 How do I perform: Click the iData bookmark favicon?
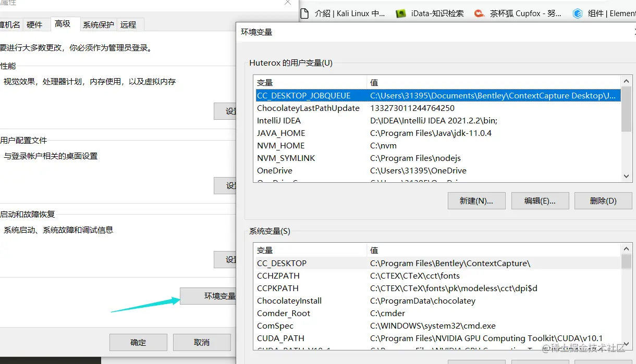(400, 14)
